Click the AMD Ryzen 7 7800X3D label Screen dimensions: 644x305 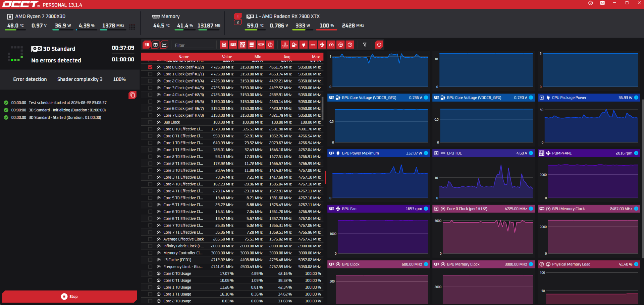pyautogui.click(x=40, y=16)
